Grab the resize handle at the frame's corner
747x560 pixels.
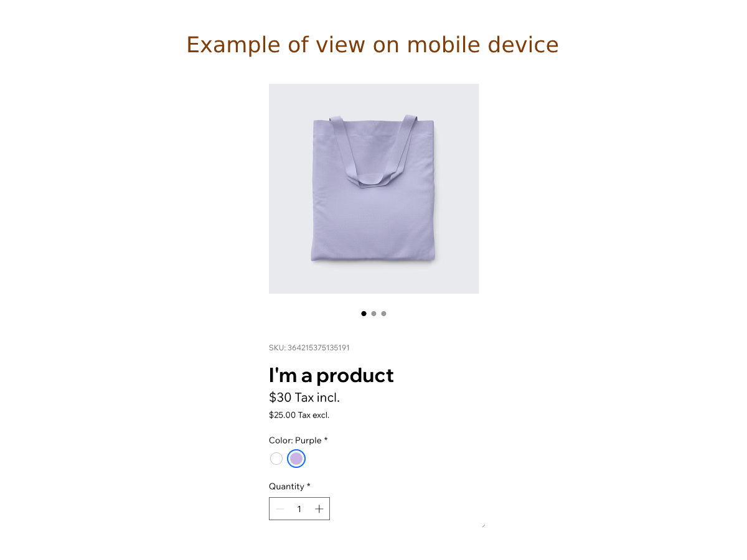pos(483,526)
